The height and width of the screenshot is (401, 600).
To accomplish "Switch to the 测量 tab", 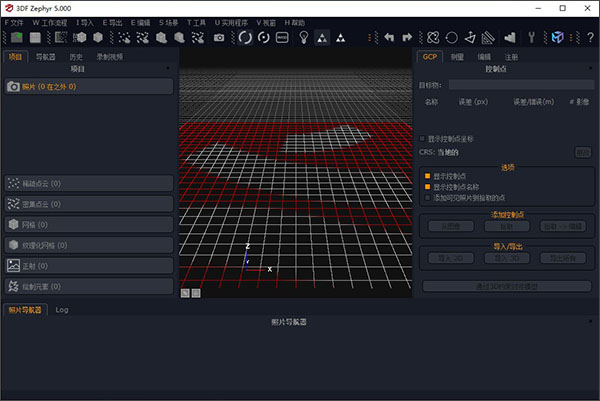I will [457, 57].
